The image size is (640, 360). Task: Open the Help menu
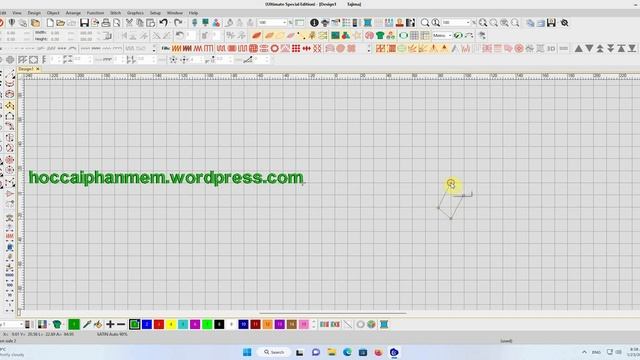(193, 13)
